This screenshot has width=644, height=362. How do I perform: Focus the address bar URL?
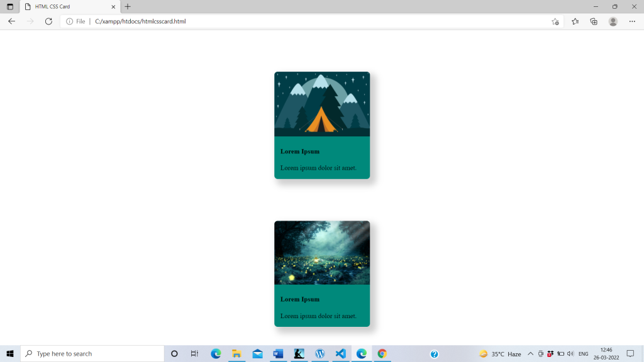[140, 21]
